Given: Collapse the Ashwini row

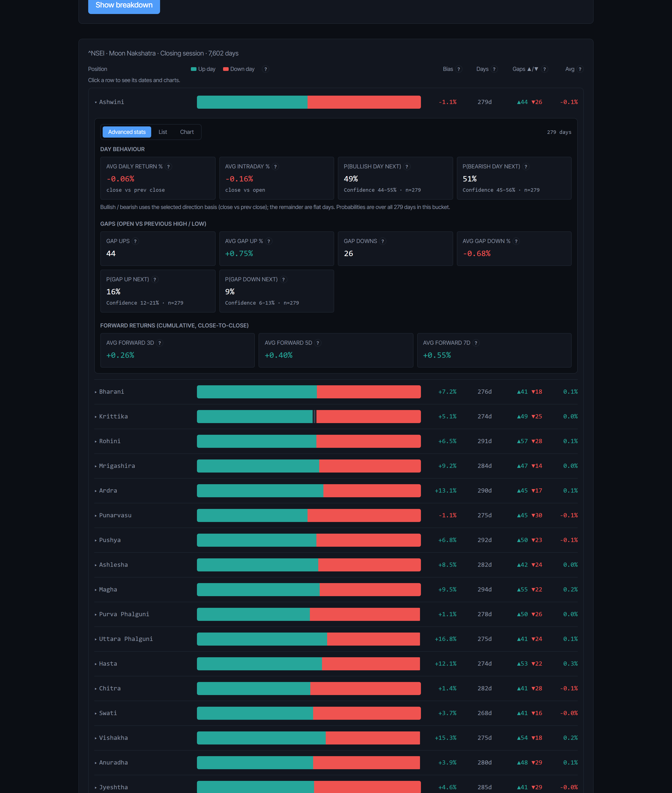Looking at the screenshot, I should click(x=336, y=102).
